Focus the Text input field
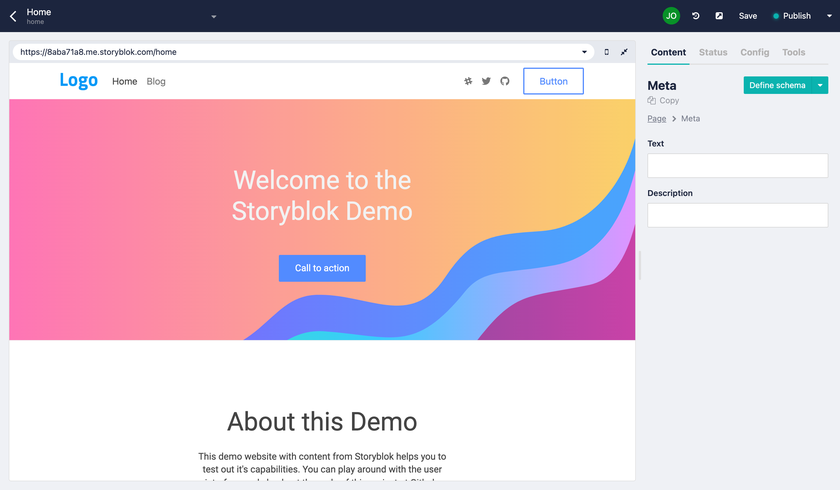The height and width of the screenshot is (490, 840). (737, 165)
